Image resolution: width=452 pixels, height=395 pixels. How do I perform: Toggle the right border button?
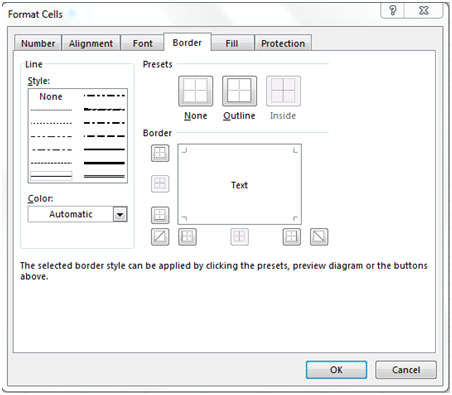click(292, 237)
